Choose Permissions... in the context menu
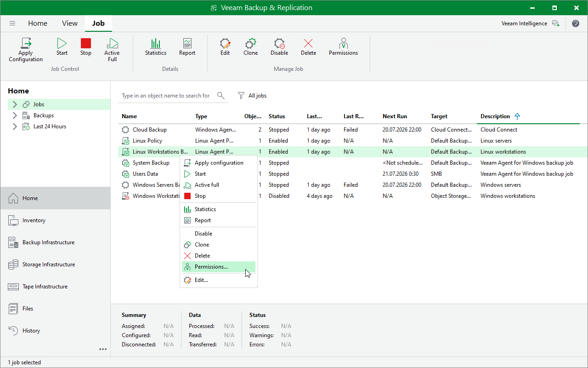588x368 pixels. click(x=219, y=267)
